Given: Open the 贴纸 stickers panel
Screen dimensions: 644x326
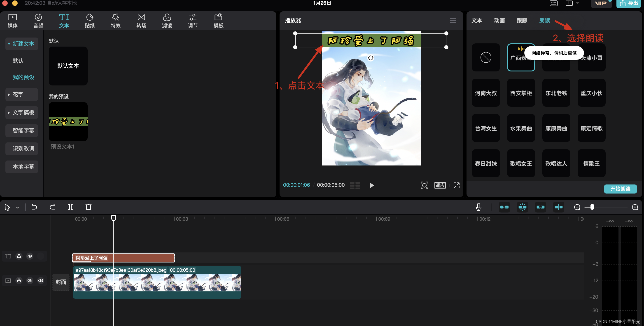Looking at the screenshot, I should pyautogui.click(x=90, y=21).
